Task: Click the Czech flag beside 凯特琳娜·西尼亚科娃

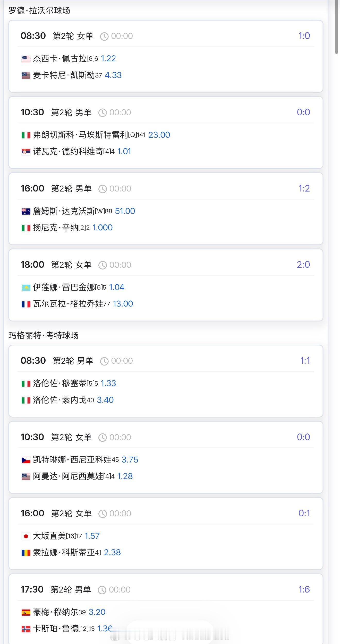Action: pos(26,460)
